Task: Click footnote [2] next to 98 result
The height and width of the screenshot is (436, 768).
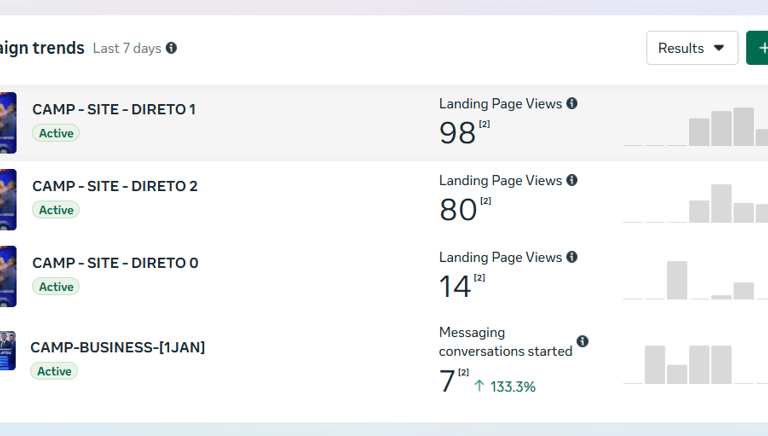Action: click(485, 124)
